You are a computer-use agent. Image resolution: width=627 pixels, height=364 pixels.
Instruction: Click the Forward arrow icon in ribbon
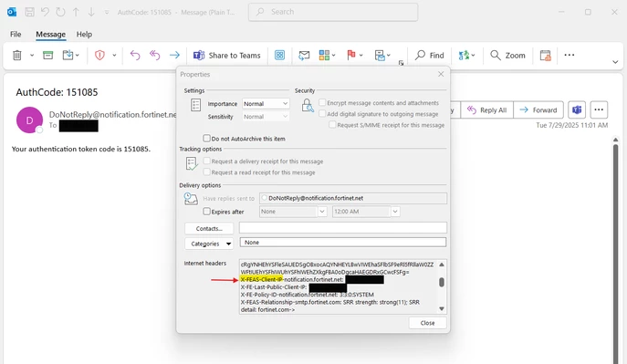coord(174,55)
